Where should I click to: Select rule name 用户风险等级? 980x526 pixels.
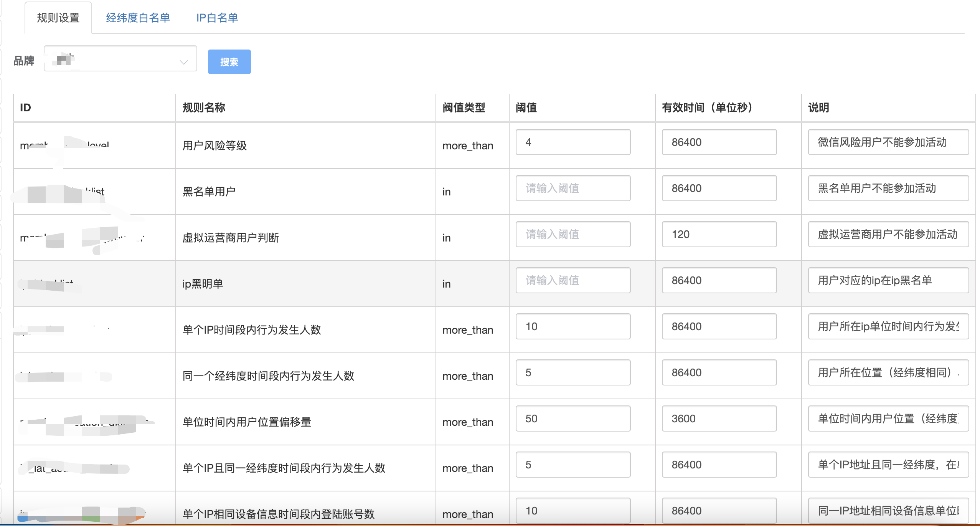tap(214, 146)
